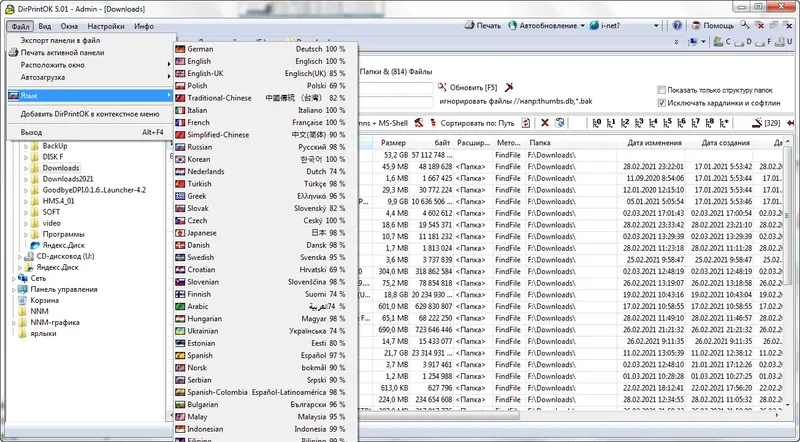This screenshot has height=442, width=800.
Task: Select the drive D icon in the toolbar
Action: 740,42
